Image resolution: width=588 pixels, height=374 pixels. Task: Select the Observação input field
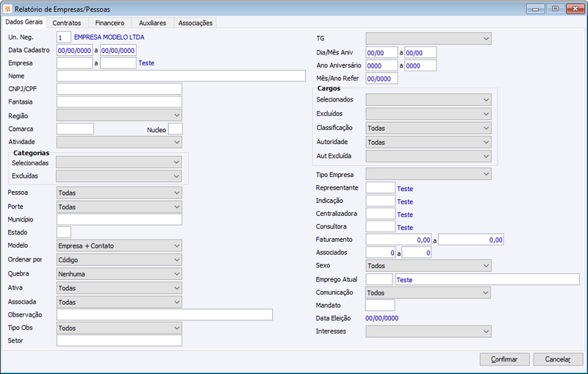[165, 314]
